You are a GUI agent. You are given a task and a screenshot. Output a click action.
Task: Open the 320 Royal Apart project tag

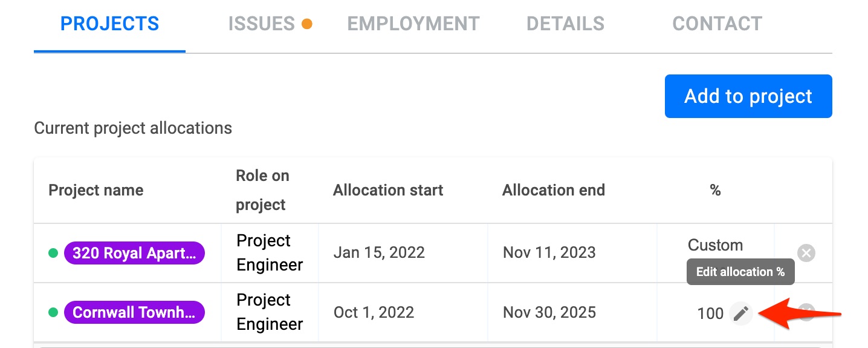coord(134,253)
